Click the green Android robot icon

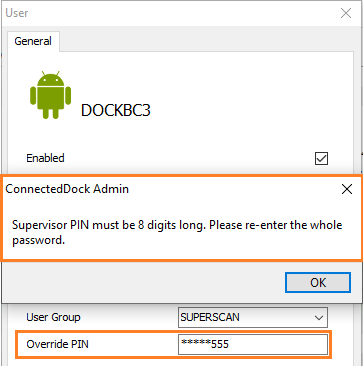tap(50, 95)
